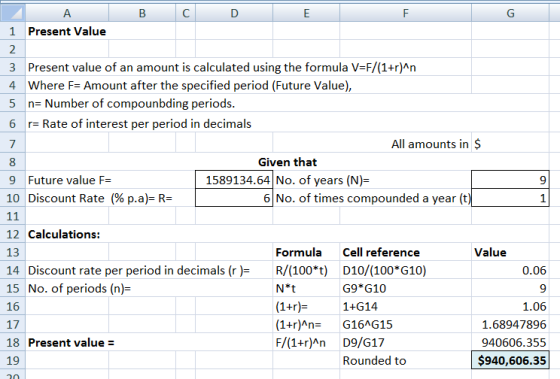Click the 'Future value F=' label
This screenshot has width=560, height=379.
[x=70, y=180]
